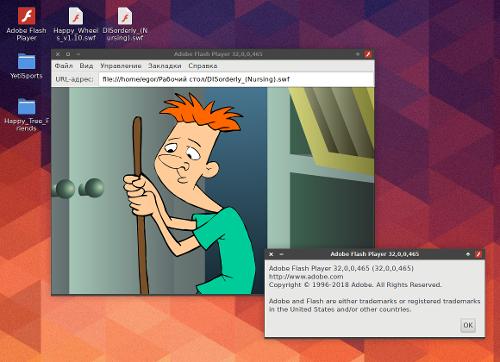Click the up-arrow icon in dialog title bar

(x=468, y=254)
